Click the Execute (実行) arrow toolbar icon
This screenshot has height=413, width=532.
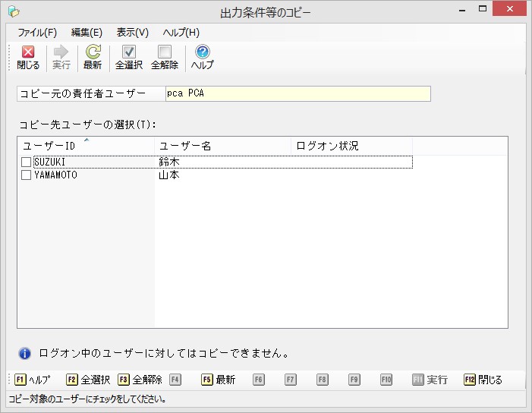coord(61,52)
